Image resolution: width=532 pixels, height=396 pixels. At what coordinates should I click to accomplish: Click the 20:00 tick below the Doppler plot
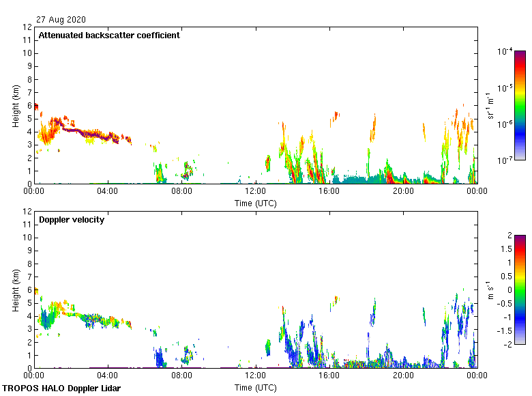(x=403, y=376)
